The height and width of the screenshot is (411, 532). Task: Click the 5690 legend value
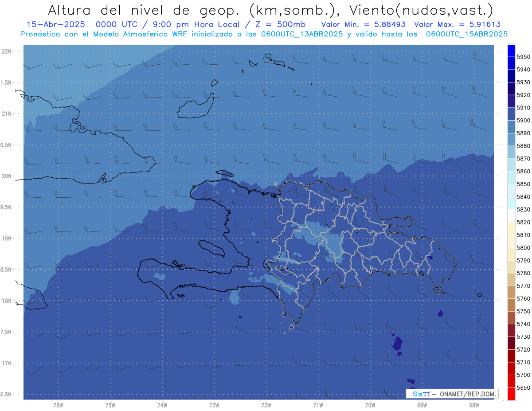point(524,388)
